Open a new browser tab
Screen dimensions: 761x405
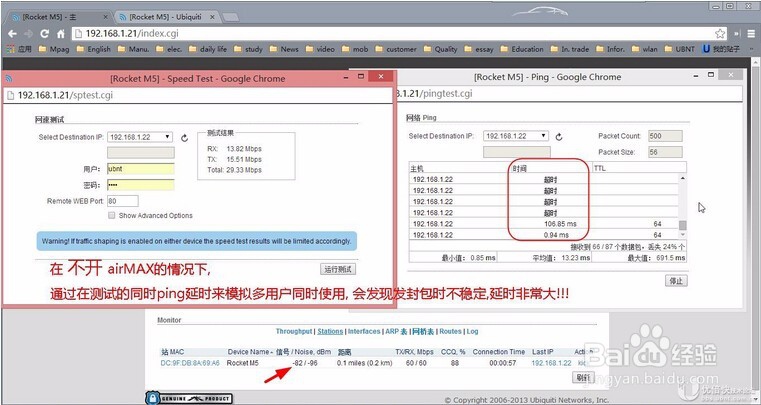pyautogui.click(x=230, y=17)
